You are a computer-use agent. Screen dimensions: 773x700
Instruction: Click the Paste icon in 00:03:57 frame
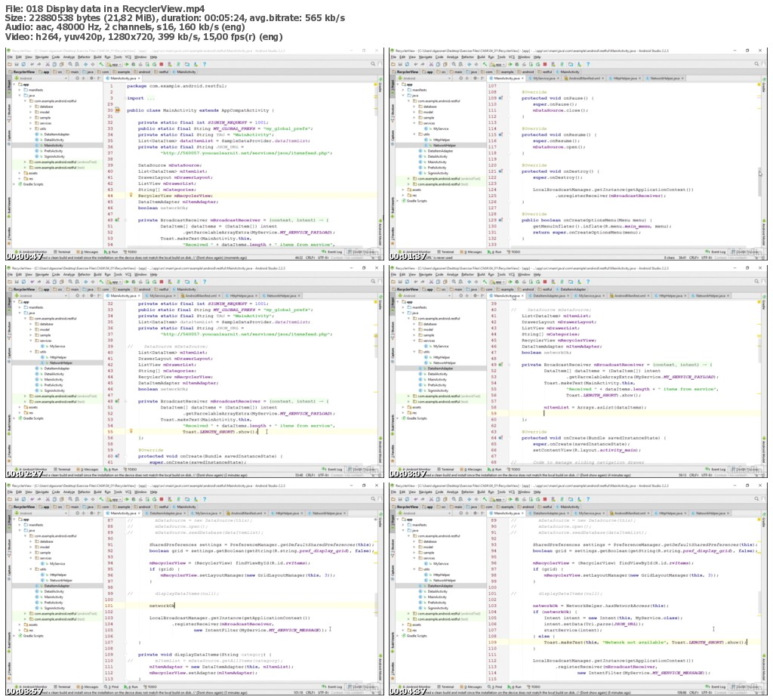click(x=61, y=499)
